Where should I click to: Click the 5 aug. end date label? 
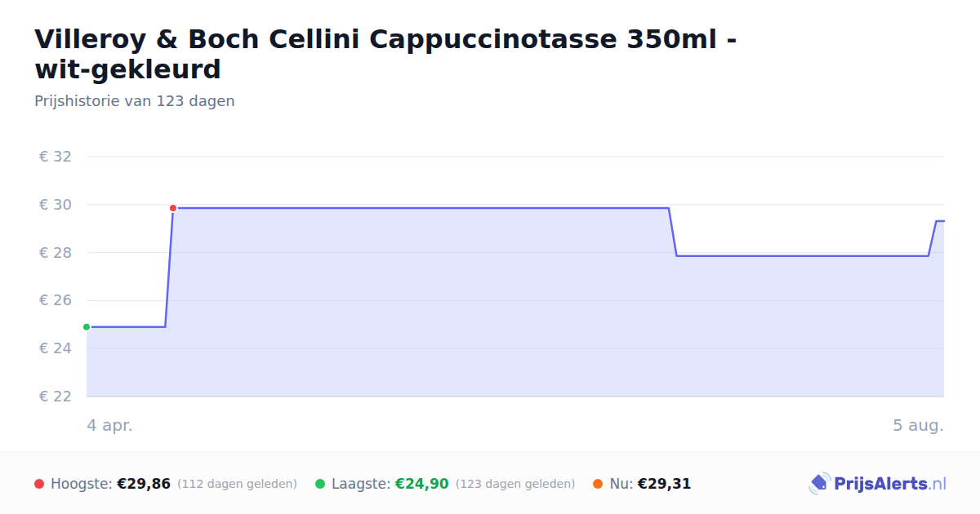[918, 425]
